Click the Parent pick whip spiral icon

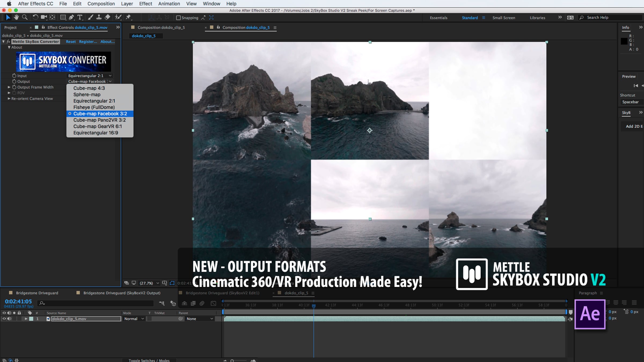coord(181,319)
